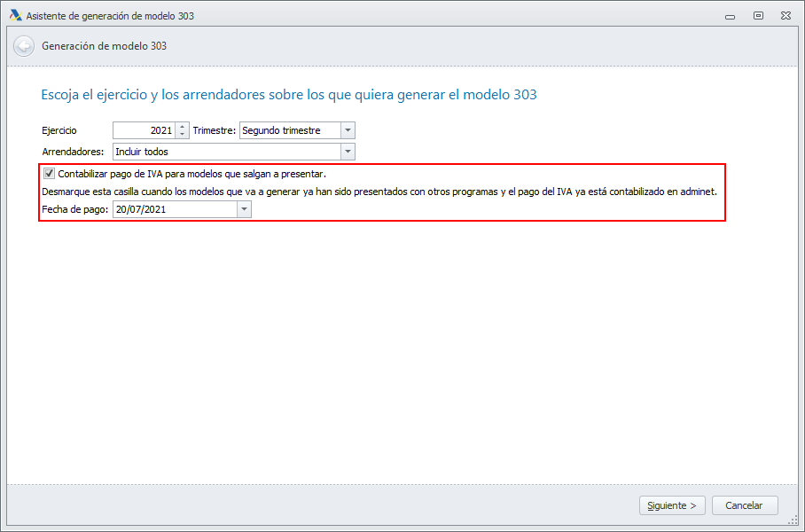This screenshot has width=805, height=532.
Task: Click 'Escoja el ejercicio y los arrendadores' heading
Action: (288, 95)
